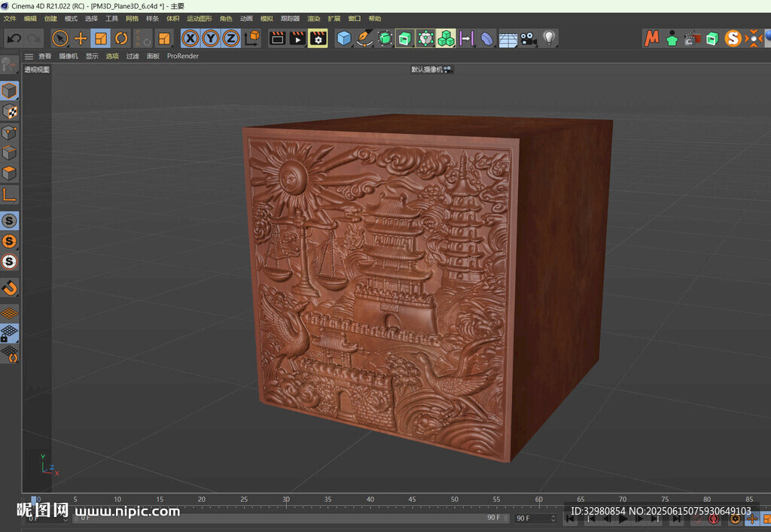Click the Light bulb icon

549,38
